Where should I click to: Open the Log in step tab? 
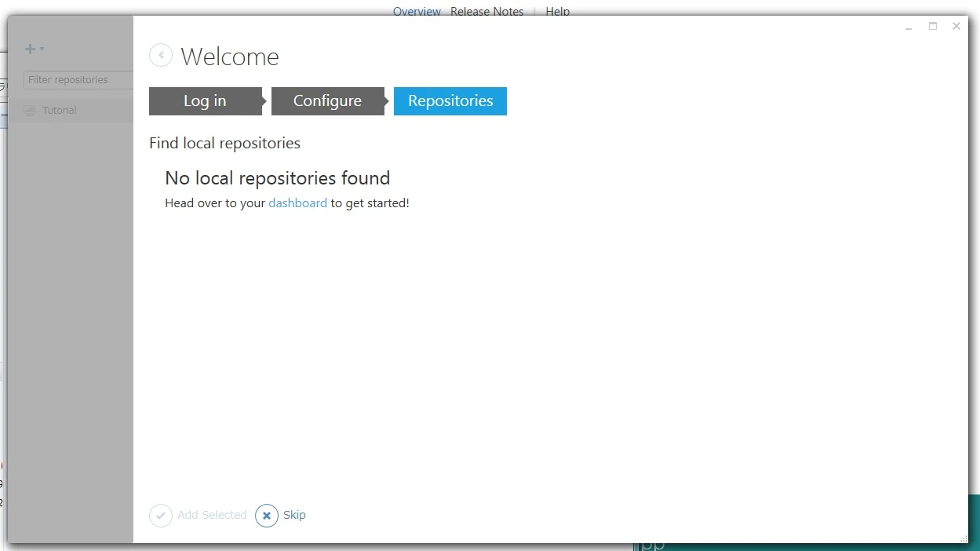(x=205, y=101)
